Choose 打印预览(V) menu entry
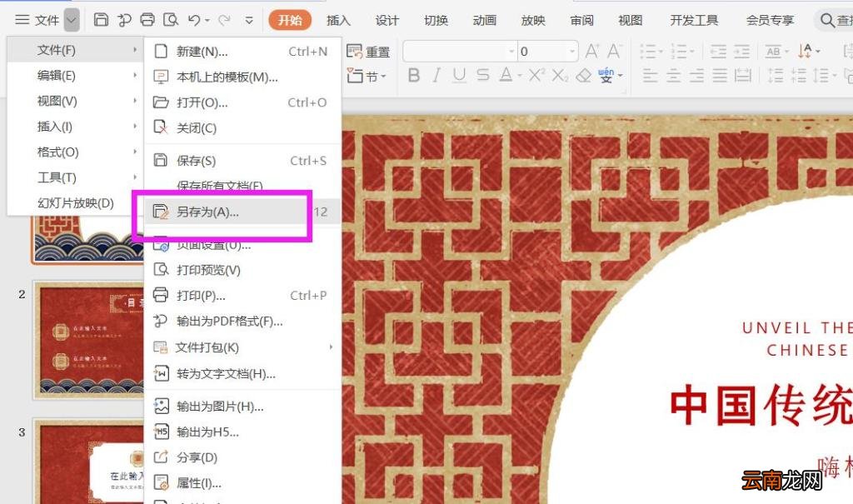The image size is (853, 504). point(242,269)
